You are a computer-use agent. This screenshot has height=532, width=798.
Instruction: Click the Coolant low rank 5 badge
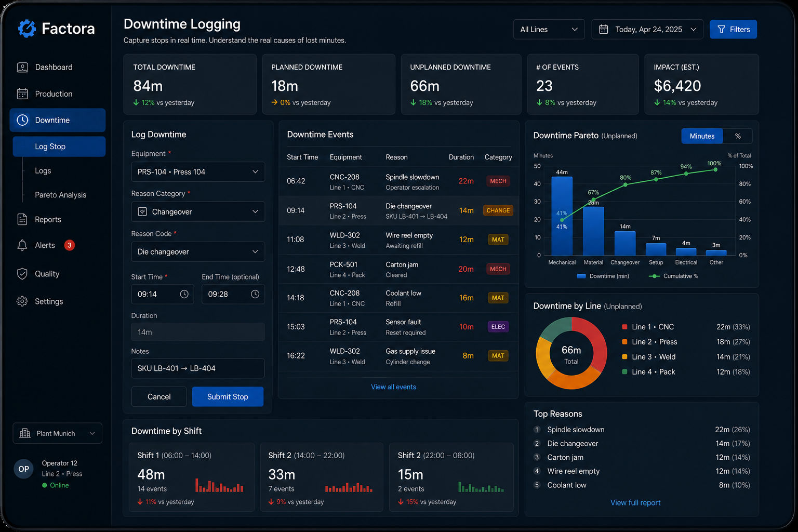(537, 485)
